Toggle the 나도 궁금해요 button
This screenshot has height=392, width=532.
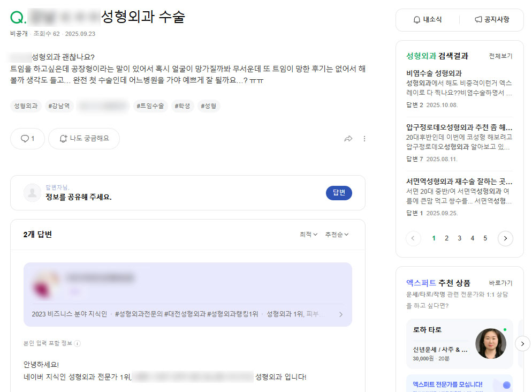pos(84,139)
